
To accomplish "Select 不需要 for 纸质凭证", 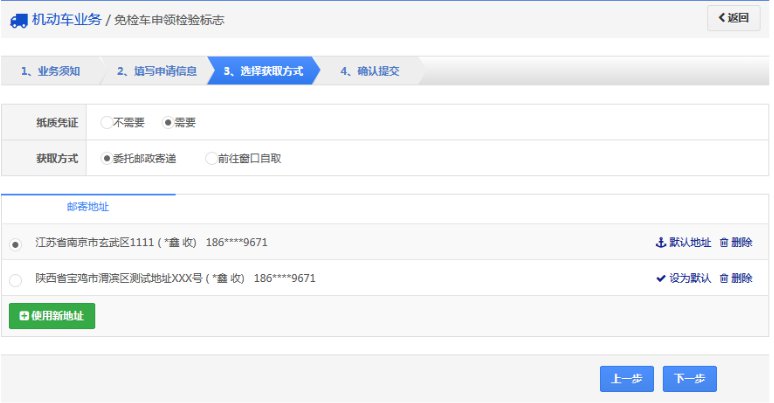I will (x=107, y=123).
